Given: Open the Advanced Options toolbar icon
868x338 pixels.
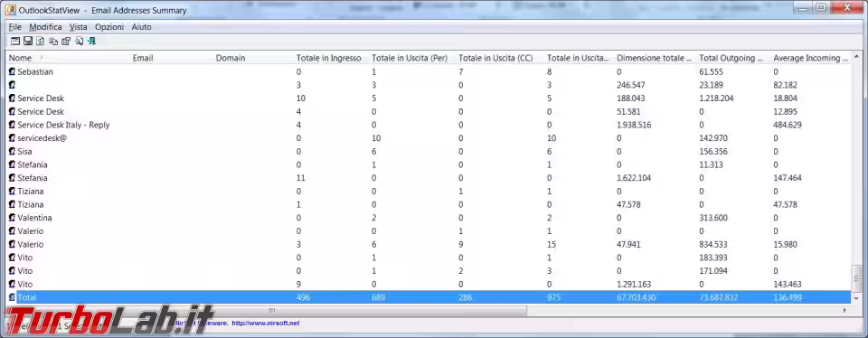Looking at the screenshot, I should click(15, 41).
